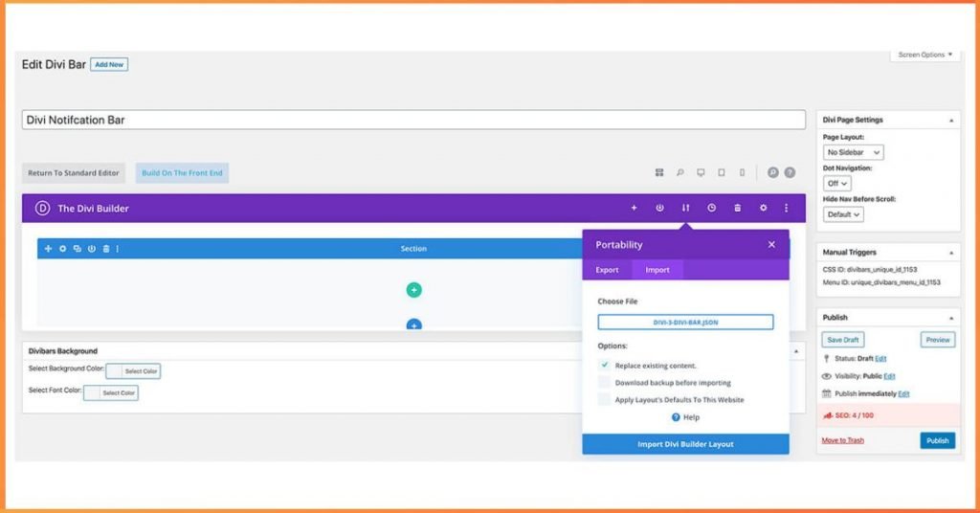Screen dimensions: 980x513
Task: Click Build On The Front End
Action: tap(182, 173)
